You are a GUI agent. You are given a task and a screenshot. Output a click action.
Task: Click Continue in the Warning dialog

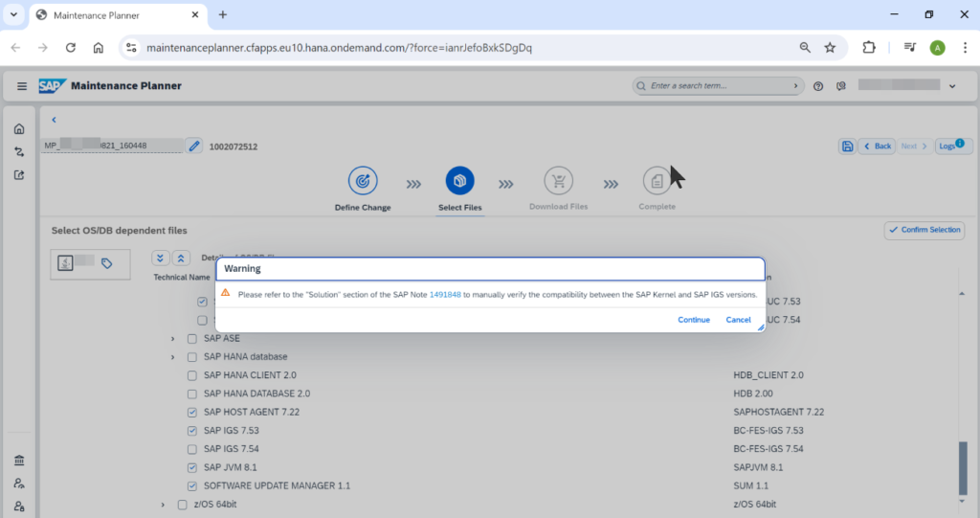694,320
